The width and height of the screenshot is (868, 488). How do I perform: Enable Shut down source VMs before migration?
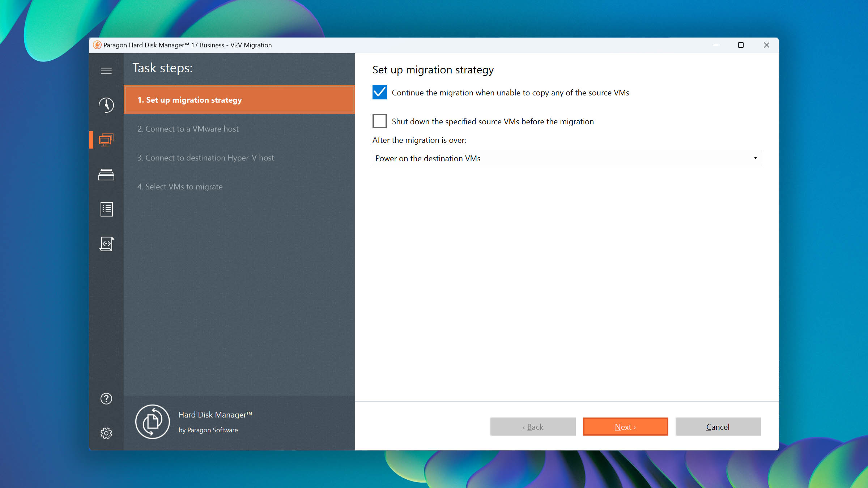[379, 121]
